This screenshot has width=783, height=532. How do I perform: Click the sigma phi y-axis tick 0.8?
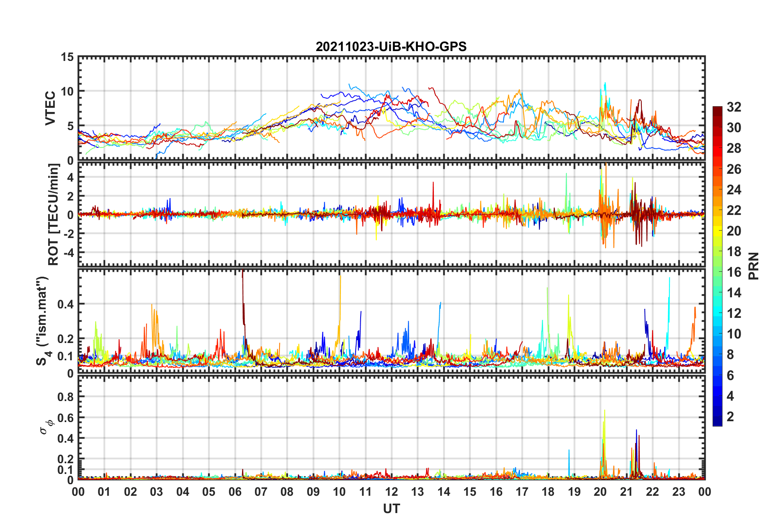(65, 397)
